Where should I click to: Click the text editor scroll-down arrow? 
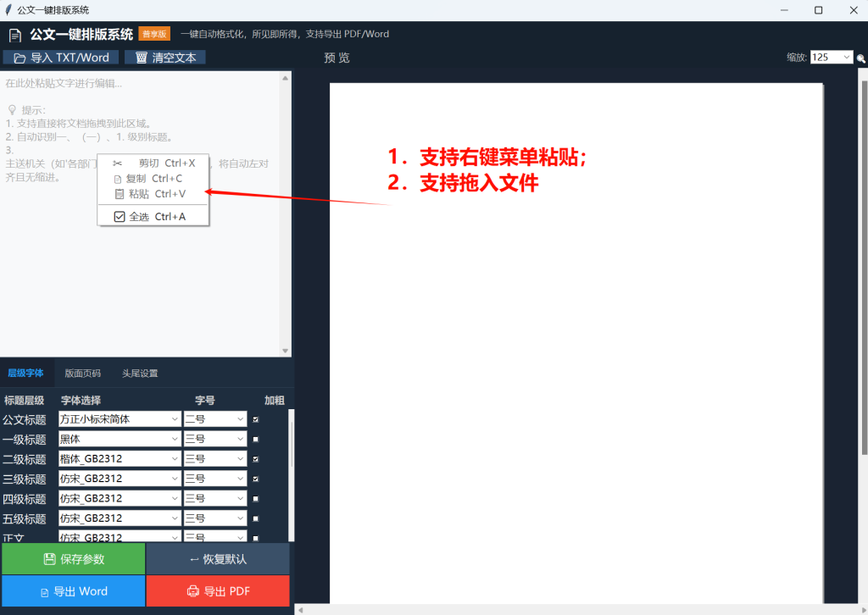[x=285, y=351]
